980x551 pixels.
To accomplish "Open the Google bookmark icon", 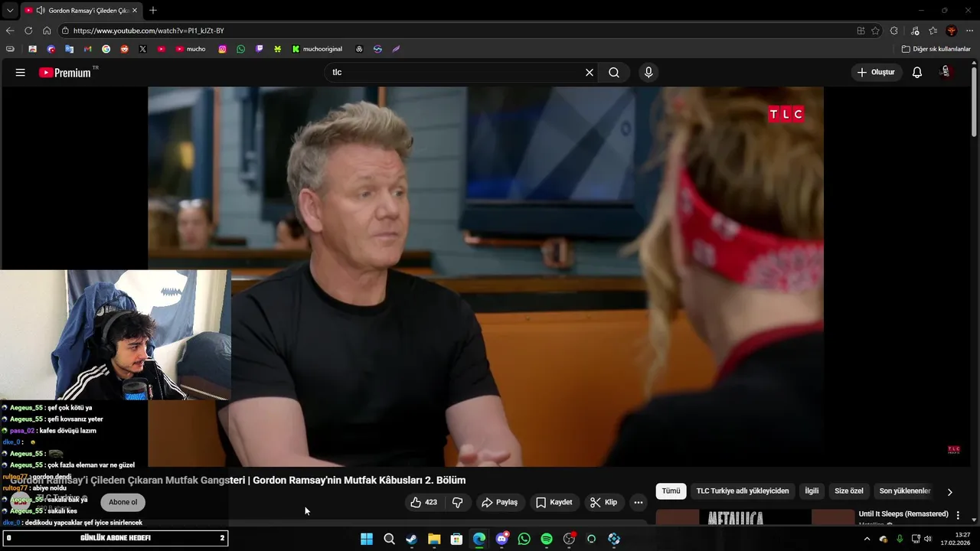I will click(x=106, y=49).
